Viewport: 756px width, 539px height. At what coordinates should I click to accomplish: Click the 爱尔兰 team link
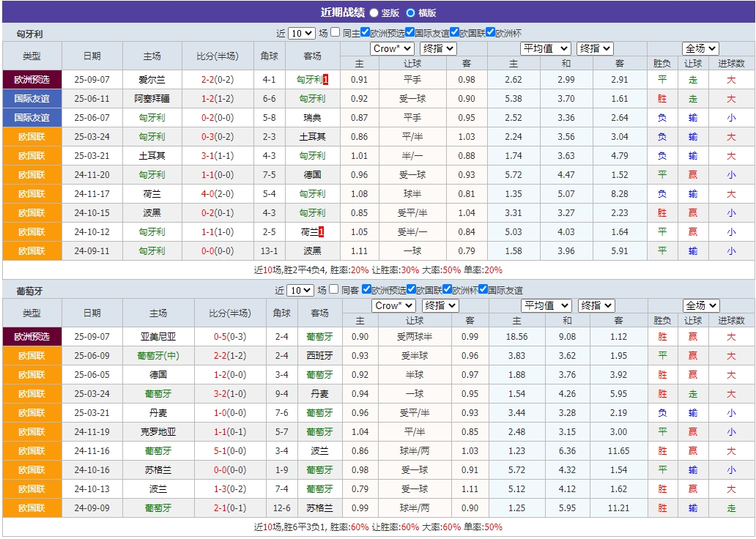pos(153,79)
